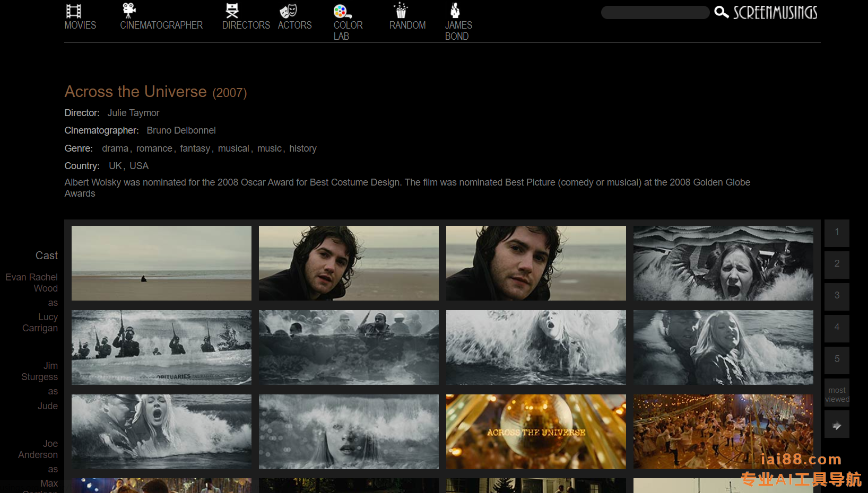Open the empty beach wide shot thumbnail
Image resolution: width=868 pixels, height=493 pixels.
[161, 263]
